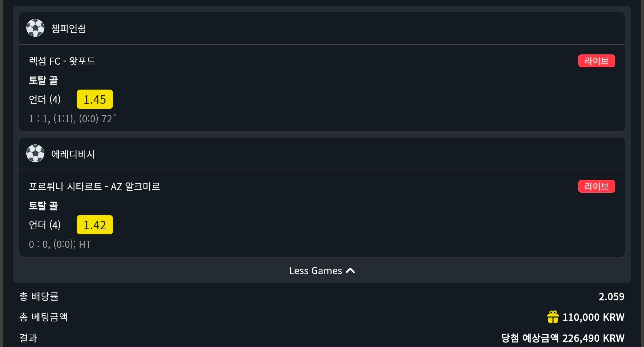Open the 챔피언쉽 league header
644x347 pixels.
click(322, 28)
